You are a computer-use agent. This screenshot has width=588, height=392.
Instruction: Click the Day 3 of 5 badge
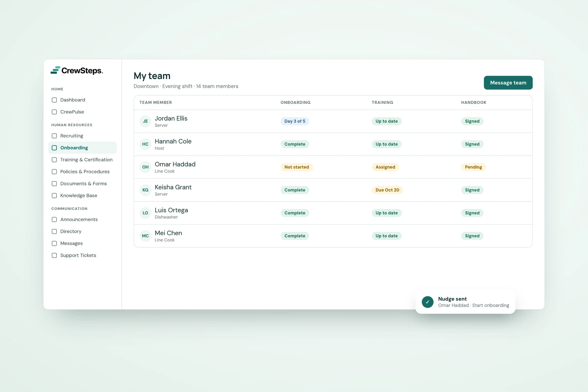295,121
